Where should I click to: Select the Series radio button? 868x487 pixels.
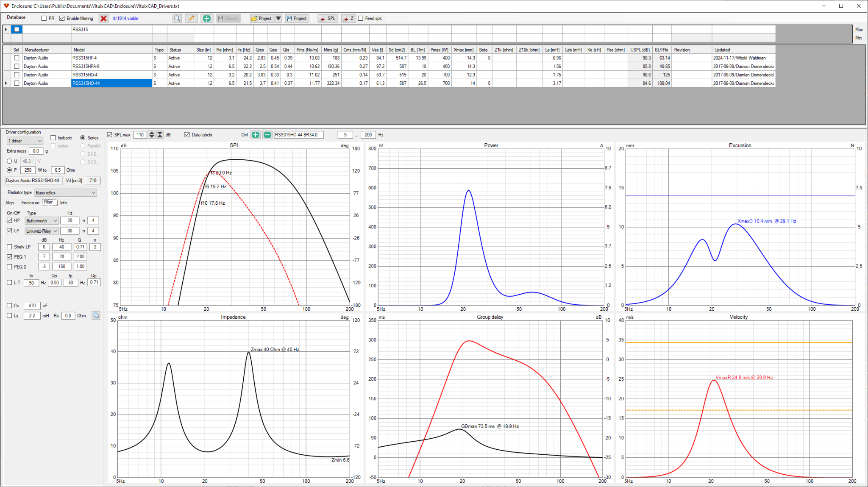tap(83, 138)
